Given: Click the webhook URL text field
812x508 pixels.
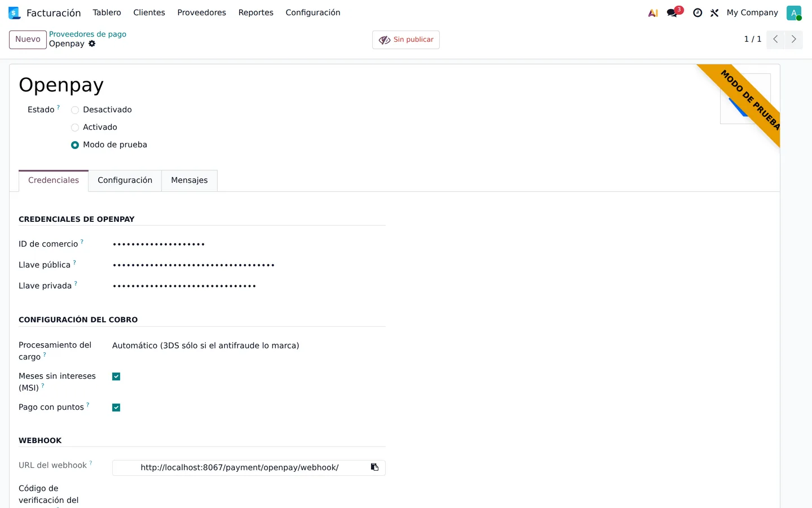Looking at the screenshot, I should [240, 467].
